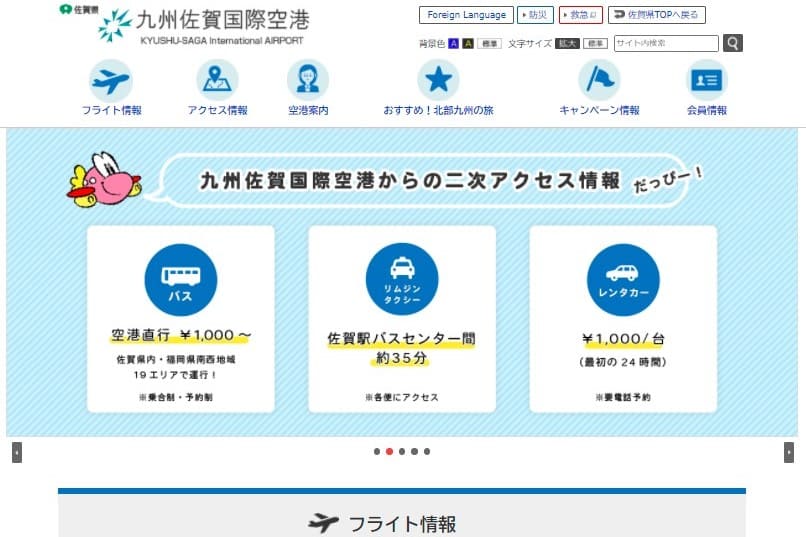806x537 pixels.
Task: Return to 佐賀県TOP page
Action: tap(656, 15)
